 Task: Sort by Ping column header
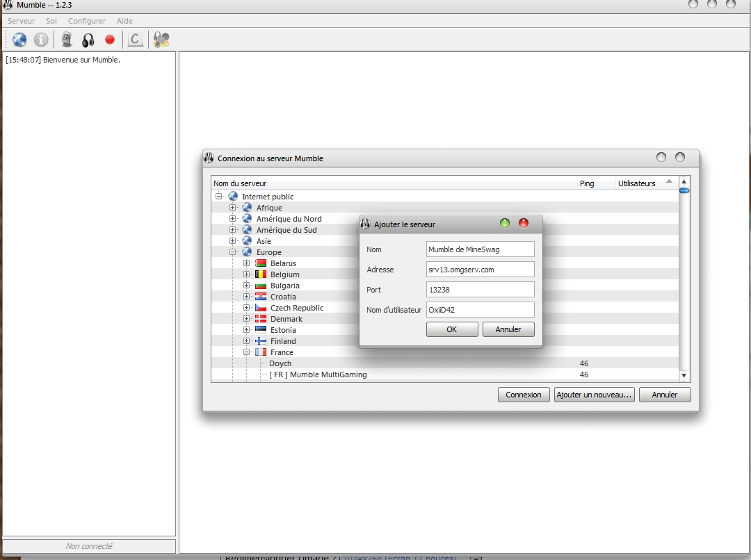pyautogui.click(x=596, y=183)
